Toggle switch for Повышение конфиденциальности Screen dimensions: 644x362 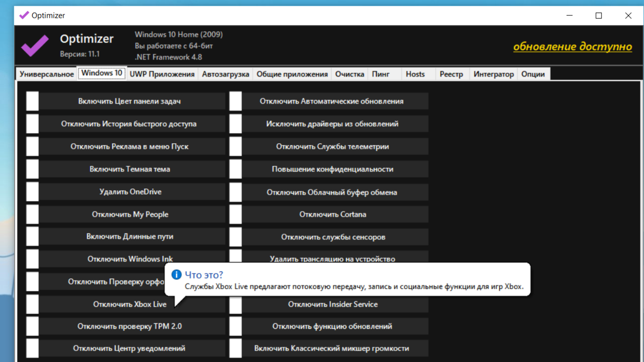(236, 169)
